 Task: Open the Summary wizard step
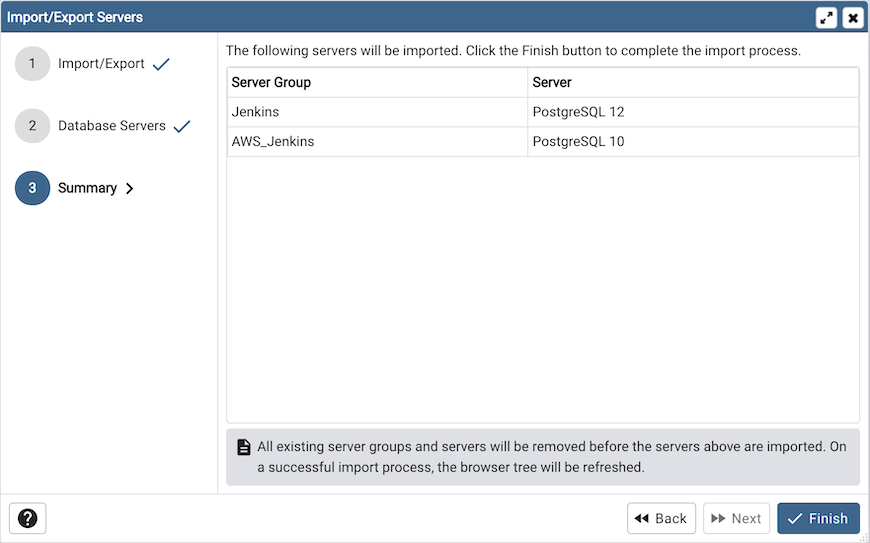tap(87, 188)
